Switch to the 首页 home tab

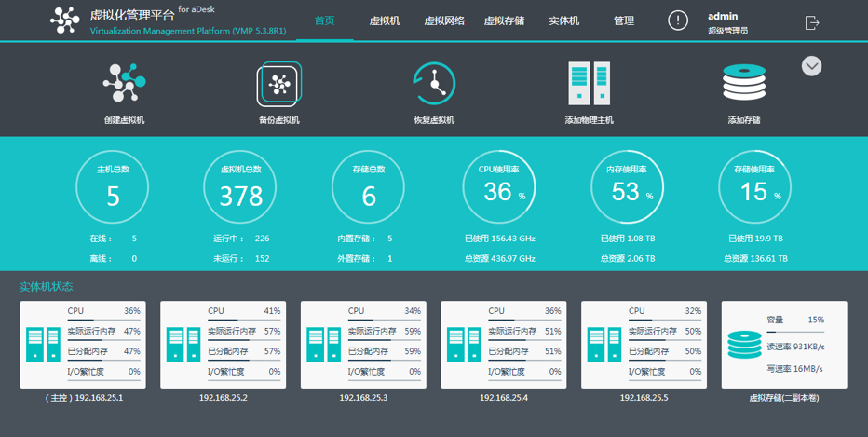(325, 20)
